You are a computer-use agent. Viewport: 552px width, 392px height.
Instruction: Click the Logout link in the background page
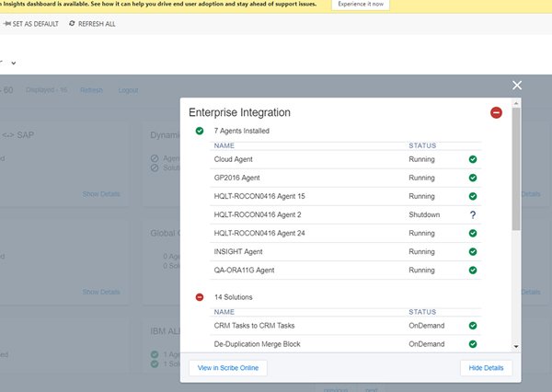pos(128,90)
